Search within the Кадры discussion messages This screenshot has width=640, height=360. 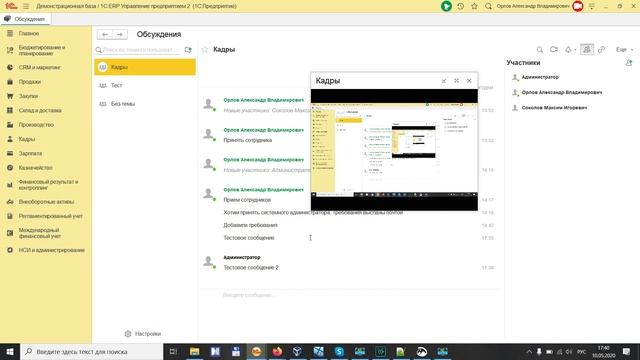click(540, 49)
